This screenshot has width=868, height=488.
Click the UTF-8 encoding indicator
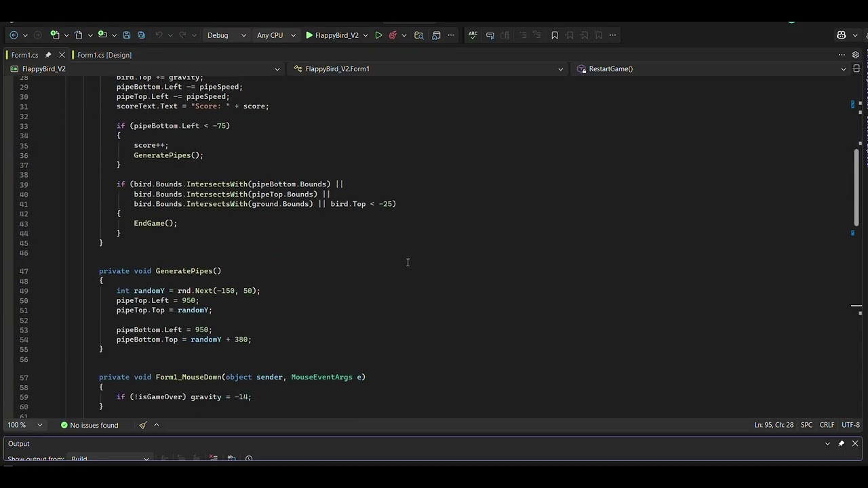(x=850, y=425)
